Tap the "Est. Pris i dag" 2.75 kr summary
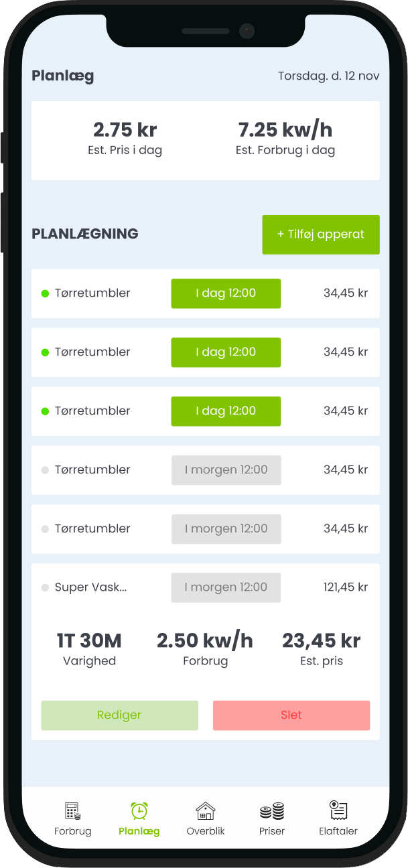 coord(125,139)
